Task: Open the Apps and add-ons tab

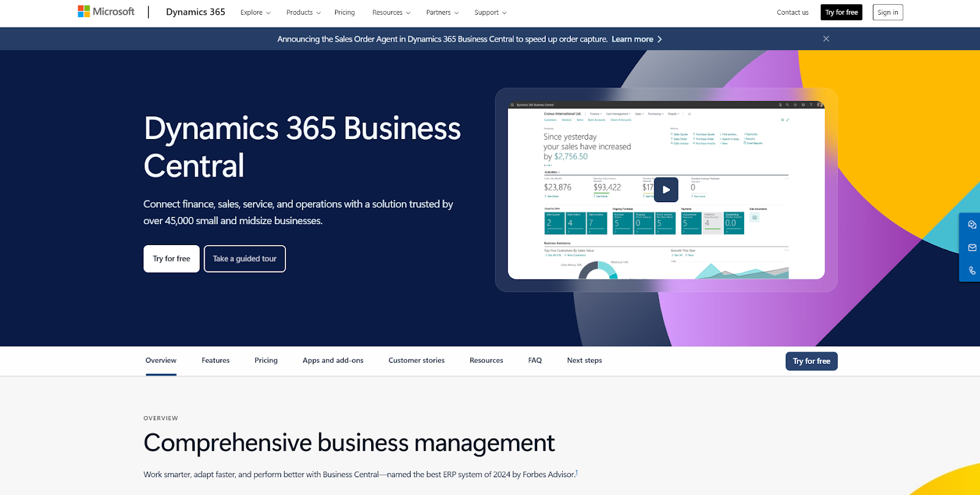Action: click(333, 360)
